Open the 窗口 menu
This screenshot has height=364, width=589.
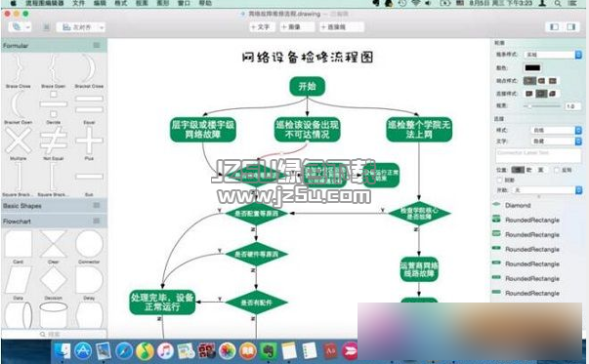coord(184,3)
